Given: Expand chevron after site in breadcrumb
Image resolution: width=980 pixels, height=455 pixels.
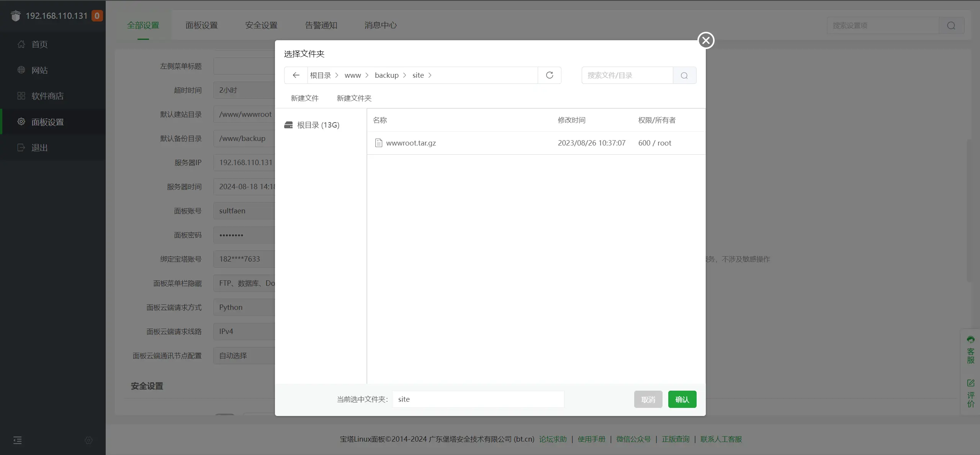Looking at the screenshot, I should 430,75.
